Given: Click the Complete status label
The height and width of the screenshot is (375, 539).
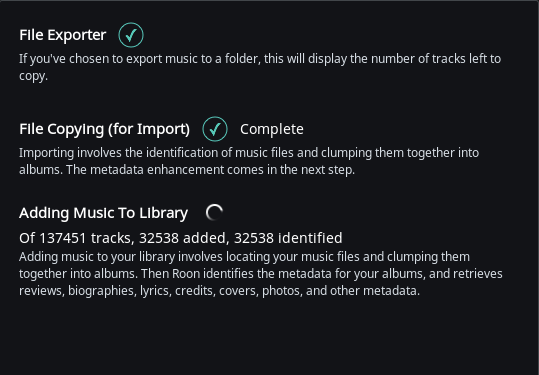Looking at the screenshot, I should pyautogui.click(x=272, y=129).
